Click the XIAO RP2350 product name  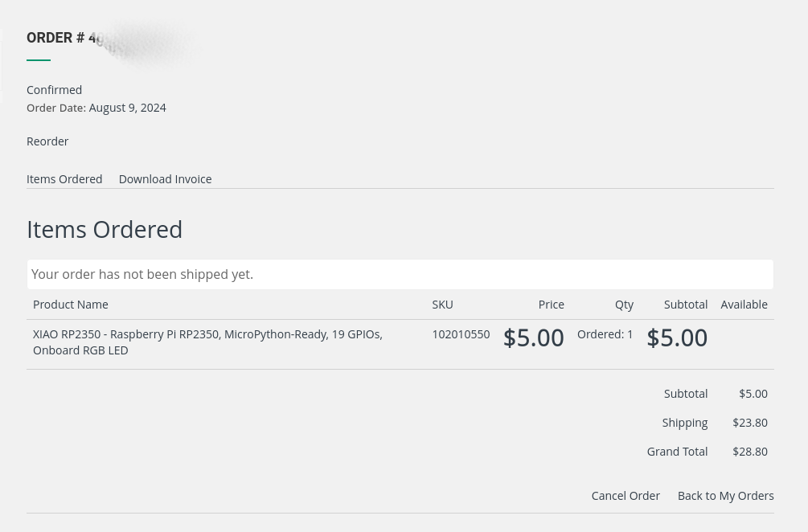tap(207, 342)
